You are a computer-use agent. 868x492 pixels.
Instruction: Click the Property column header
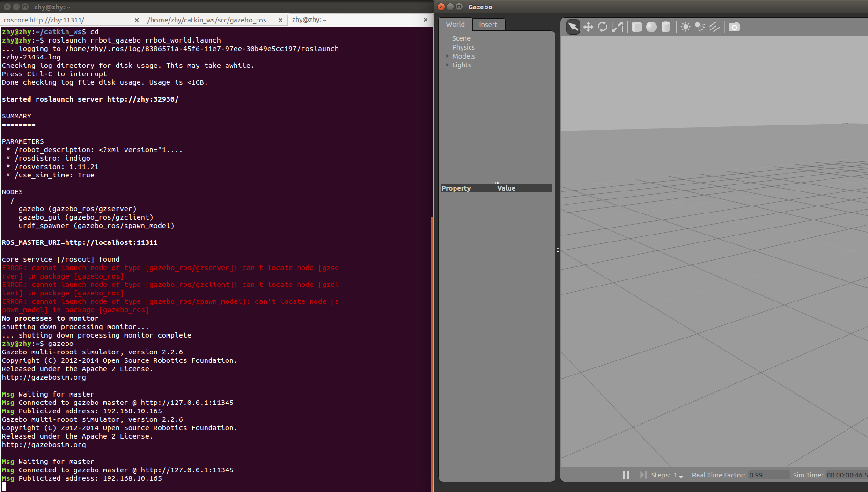468,188
